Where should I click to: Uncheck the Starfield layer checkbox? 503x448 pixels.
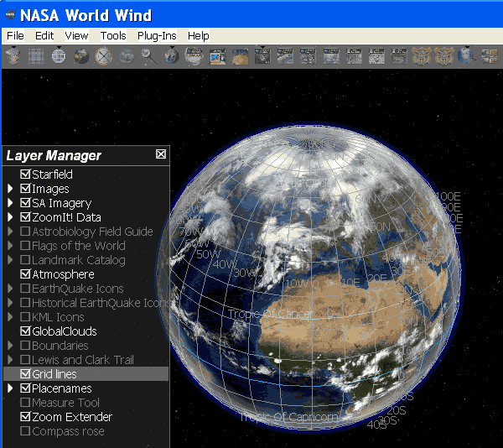coord(25,175)
